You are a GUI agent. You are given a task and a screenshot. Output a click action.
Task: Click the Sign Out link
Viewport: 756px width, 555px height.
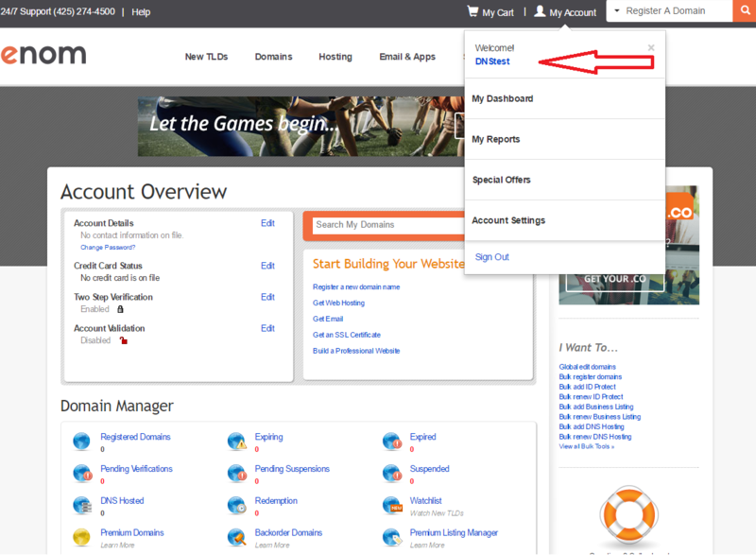pyautogui.click(x=491, y=257)
